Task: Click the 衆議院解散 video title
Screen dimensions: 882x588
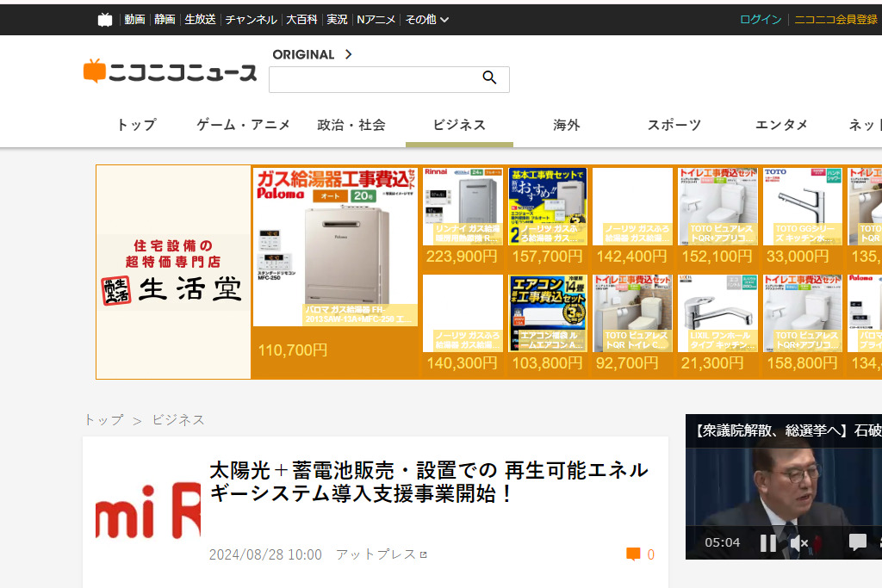Action: 786,430
